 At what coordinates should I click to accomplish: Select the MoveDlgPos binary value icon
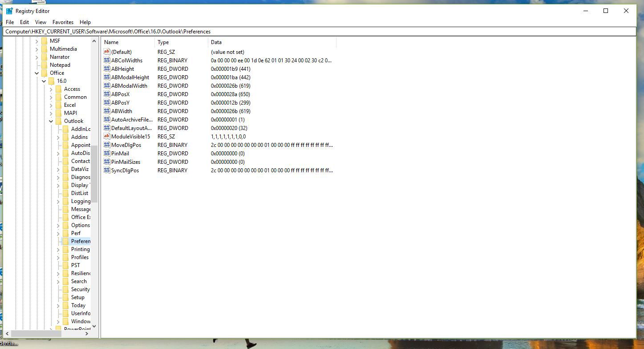pos(106,145)
